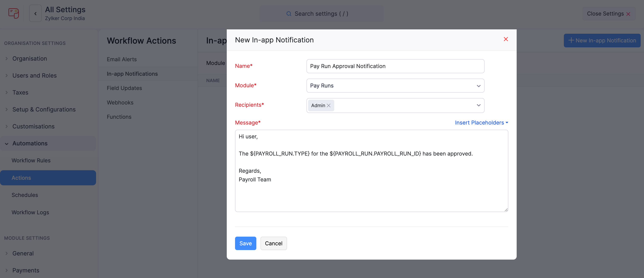Click the resize handle of Message box

pos(506,210)
